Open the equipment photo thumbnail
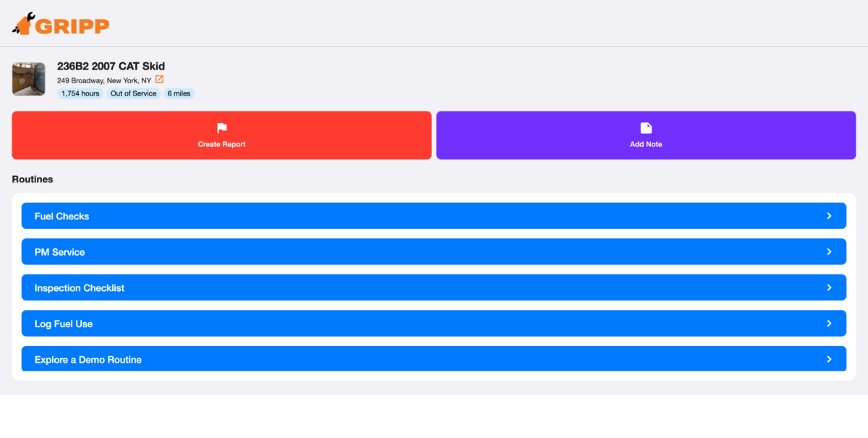 pos(29,79)
